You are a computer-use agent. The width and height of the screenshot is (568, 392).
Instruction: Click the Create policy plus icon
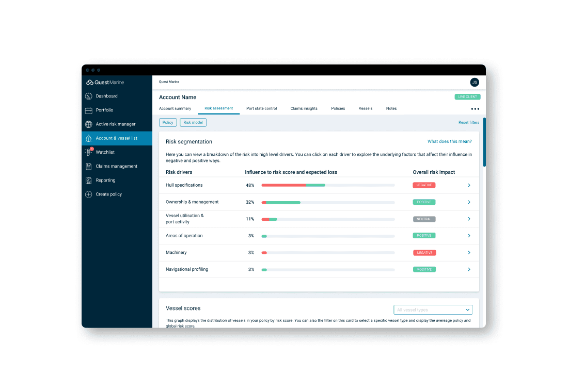[x=88, y=194]
